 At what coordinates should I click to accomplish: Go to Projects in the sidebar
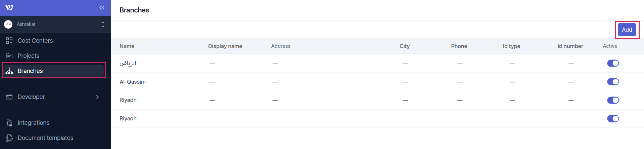[29, 56]
